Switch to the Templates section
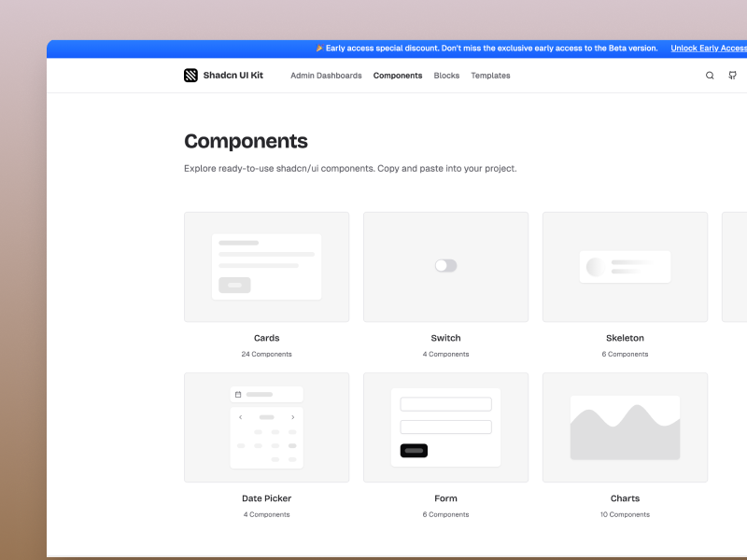Image resolution: width=747 pixels, height=560 pixels. coord(490,76)
